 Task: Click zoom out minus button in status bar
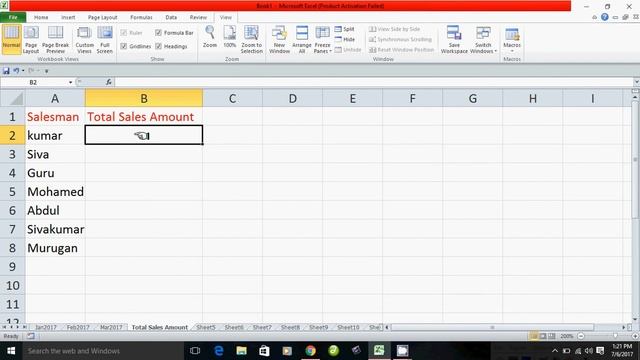click(581, 336)
